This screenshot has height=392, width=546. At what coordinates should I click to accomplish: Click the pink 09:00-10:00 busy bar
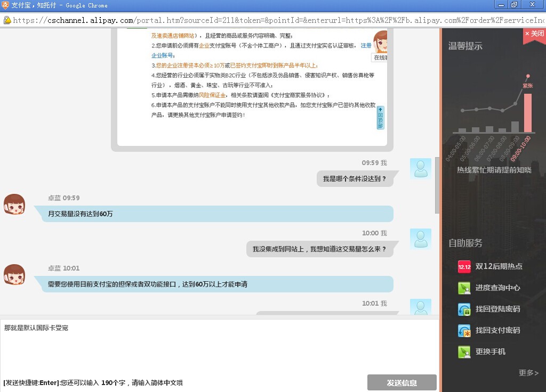point(527,112)
